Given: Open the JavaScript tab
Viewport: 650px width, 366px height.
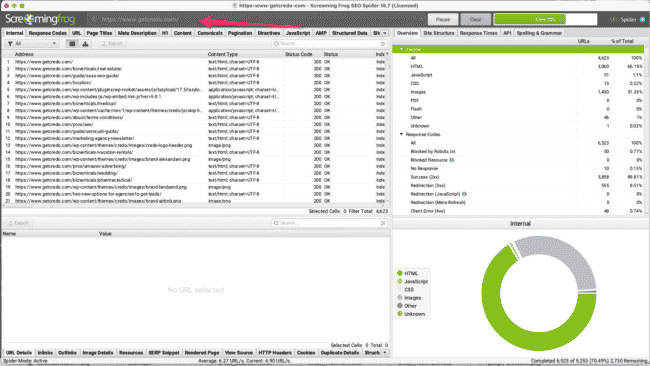Looking at the screenshot, I should pos(298,33).
